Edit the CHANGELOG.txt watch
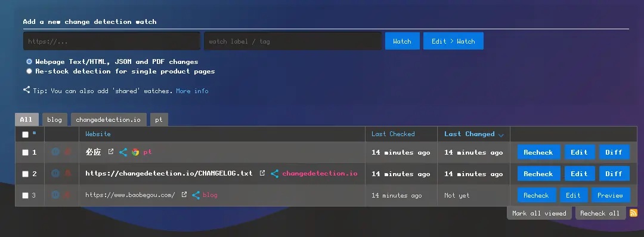Screen dimensions: 644x237 click(579, 174)
